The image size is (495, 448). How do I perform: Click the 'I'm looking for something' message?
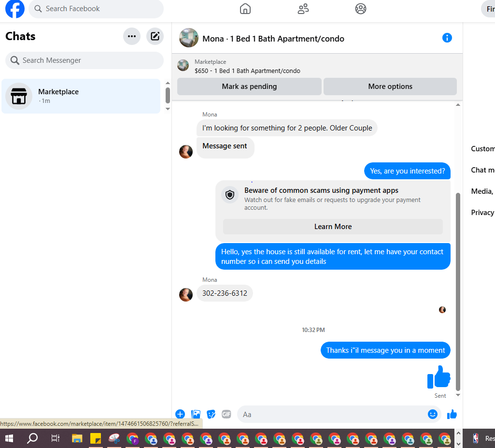(x=287, y=128)
